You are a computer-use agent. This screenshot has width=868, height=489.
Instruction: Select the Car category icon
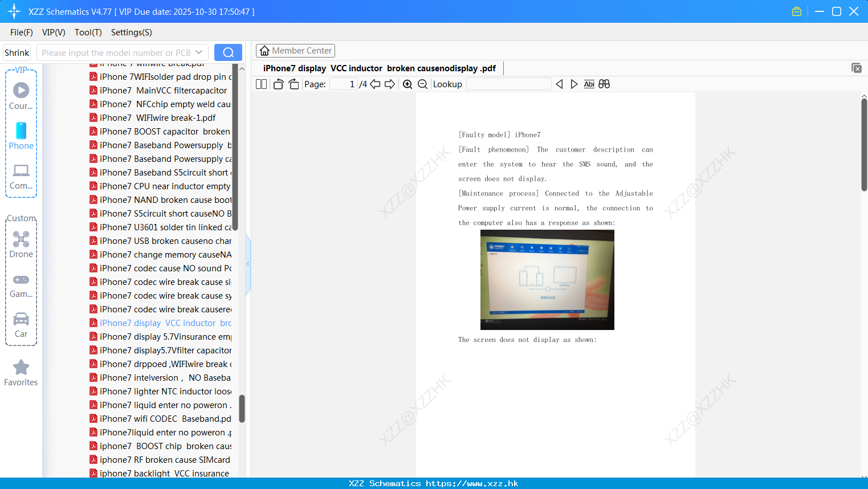(21, 325)
